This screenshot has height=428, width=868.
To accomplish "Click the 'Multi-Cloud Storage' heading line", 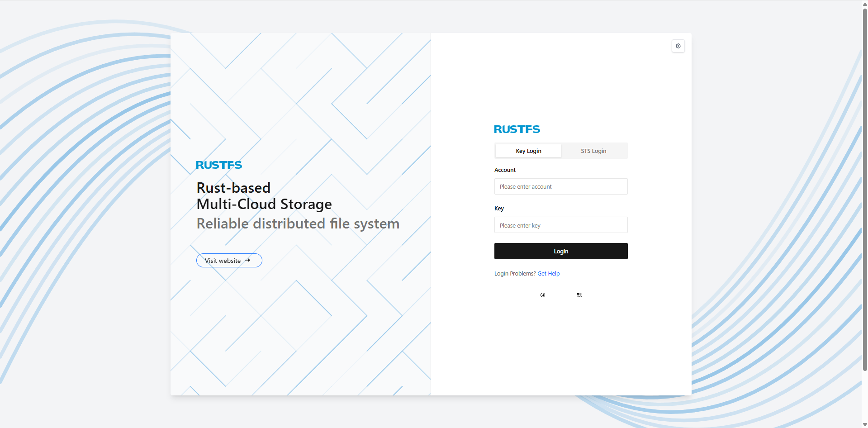I will pyautogui.click(x=264, y=204).
